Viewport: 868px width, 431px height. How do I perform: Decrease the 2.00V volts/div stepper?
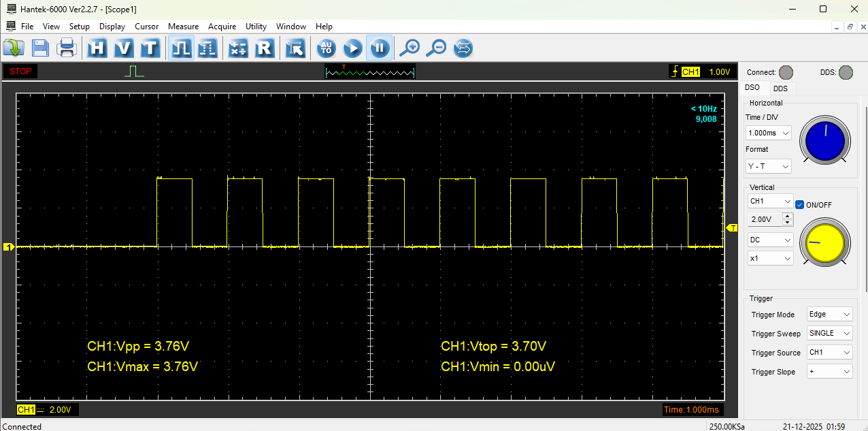click(788, 223)
